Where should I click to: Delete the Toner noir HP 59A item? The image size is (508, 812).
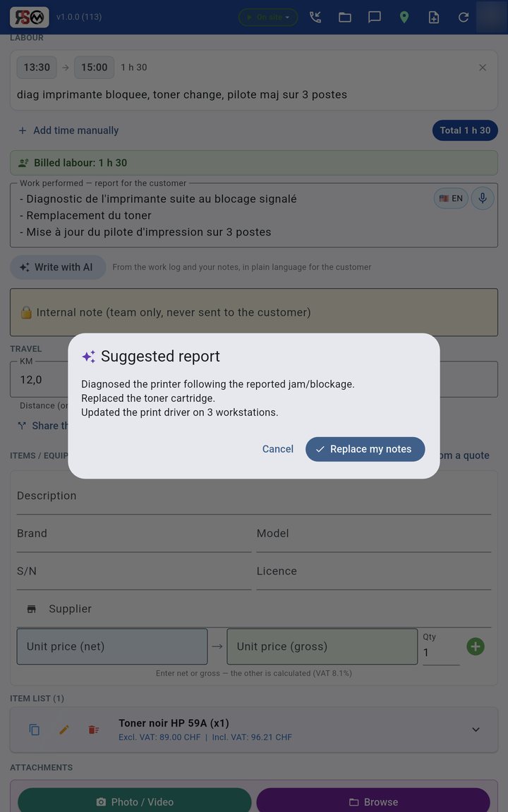click(93, 730)
